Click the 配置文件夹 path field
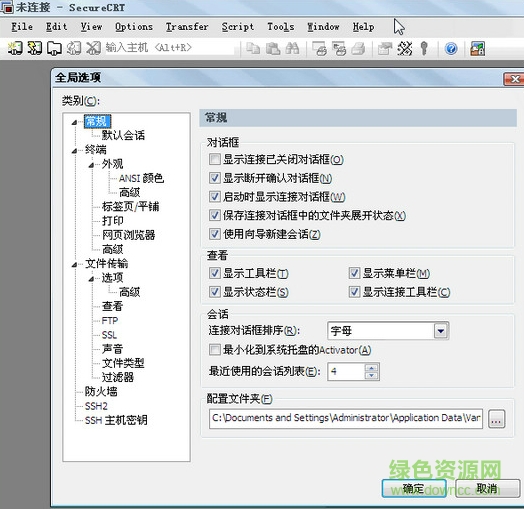Screen dimensions: 524x509 click(x=346, y=418)
